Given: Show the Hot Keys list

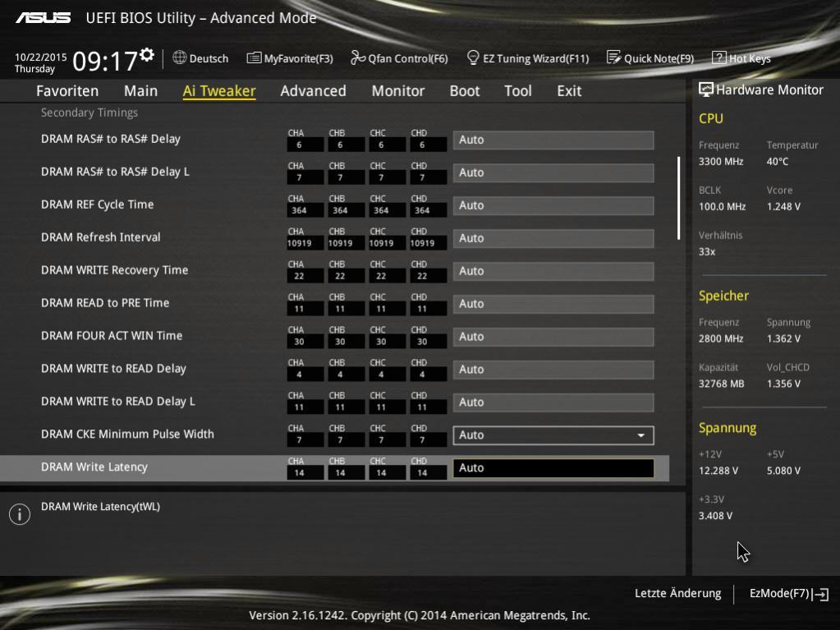Looking at the screenshot, I should pyautogui.click(x=750, y=58).
